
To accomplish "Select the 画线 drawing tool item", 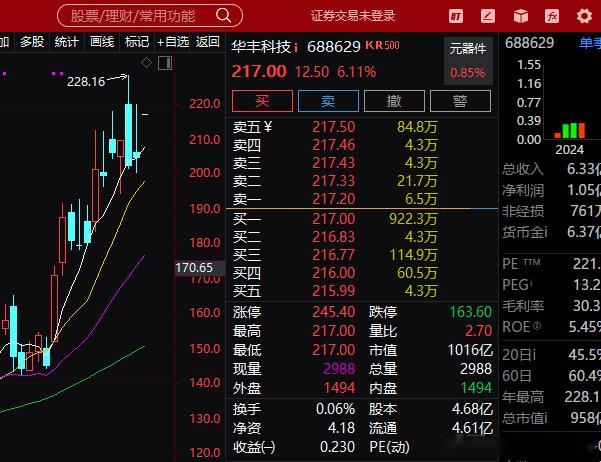I will click(x=102, y=41).
